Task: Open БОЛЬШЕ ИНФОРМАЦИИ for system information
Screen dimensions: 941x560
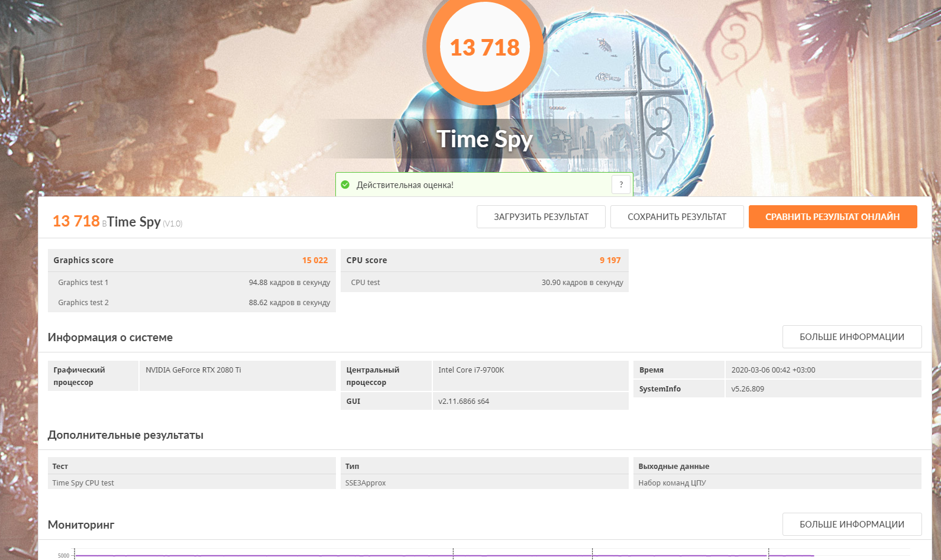Action: [852, 336]
